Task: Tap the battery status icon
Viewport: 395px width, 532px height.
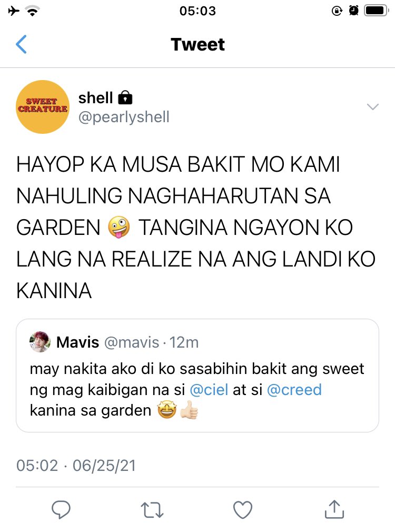Action: click(x=377, y=11)
